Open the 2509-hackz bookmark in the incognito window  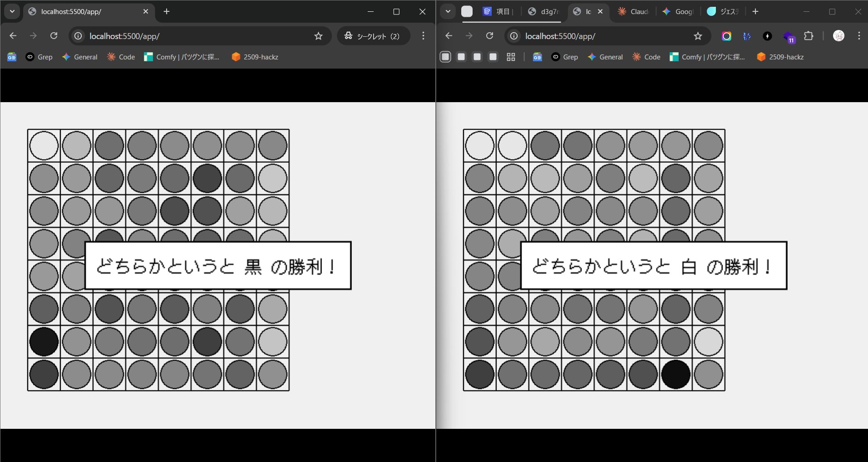click(255, 57)
